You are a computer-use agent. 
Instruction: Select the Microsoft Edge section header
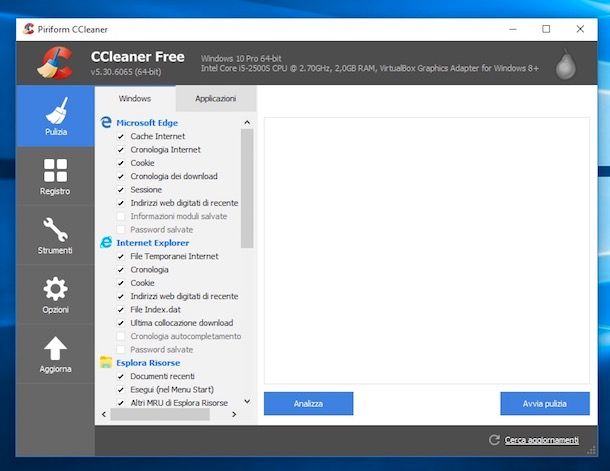click(147, 123)
